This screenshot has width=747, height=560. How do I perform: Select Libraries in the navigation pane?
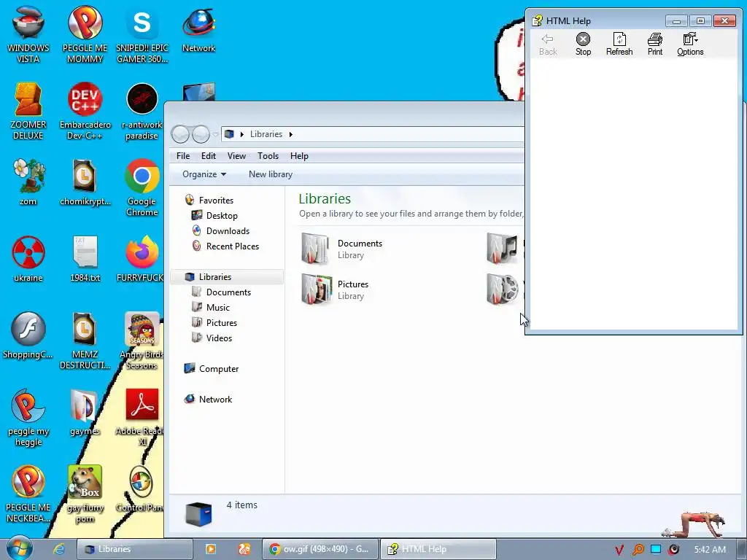(x=228, y=276)
